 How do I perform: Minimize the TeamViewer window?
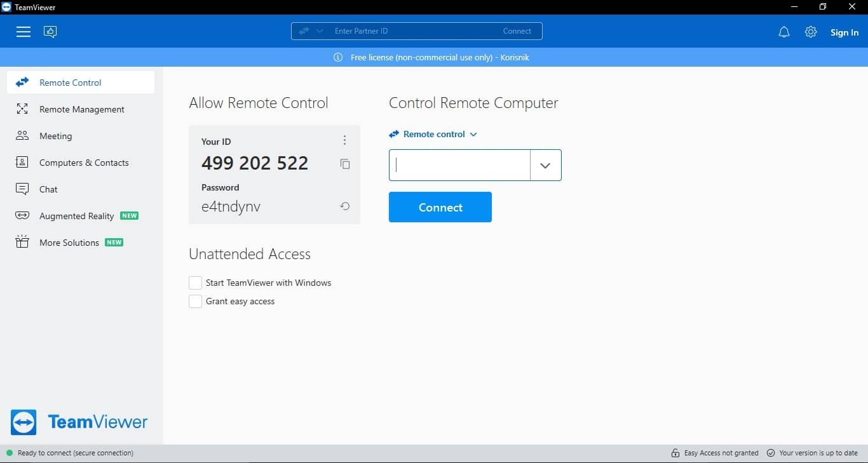pos(794,7)
